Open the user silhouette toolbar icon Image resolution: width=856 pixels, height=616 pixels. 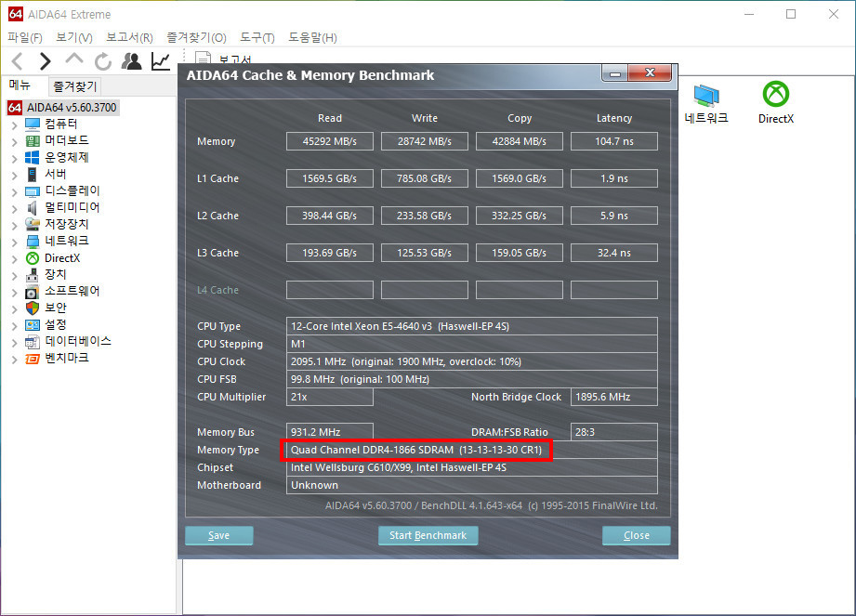coord(132,61)
